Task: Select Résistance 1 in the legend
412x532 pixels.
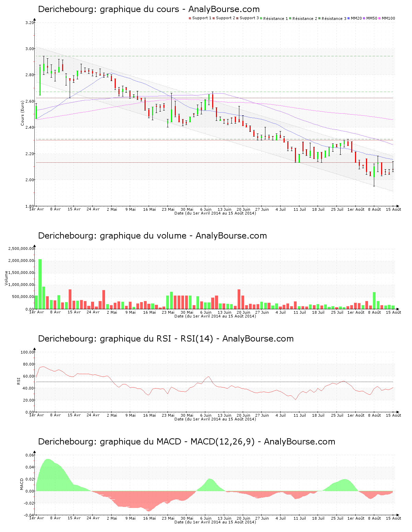Action: click(275, 19)
